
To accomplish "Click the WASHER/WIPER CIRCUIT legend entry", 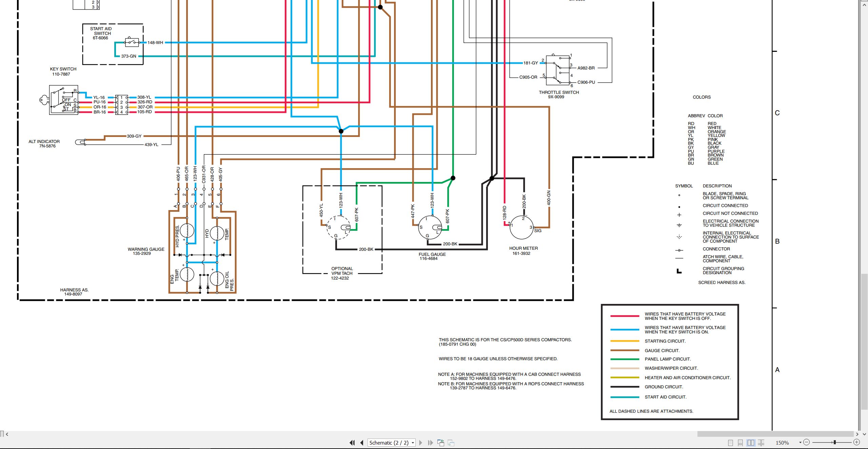I will point(671,368).
